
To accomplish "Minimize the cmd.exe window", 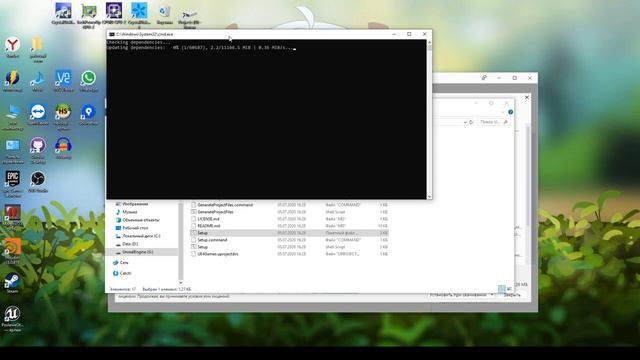I will [394, 34].
